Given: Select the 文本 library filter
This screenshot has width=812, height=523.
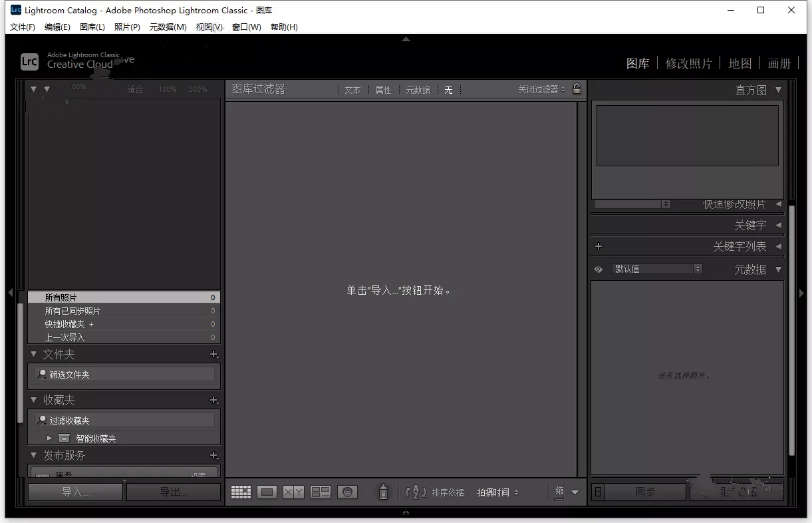Looking at the screenshot, I should 352,90.
